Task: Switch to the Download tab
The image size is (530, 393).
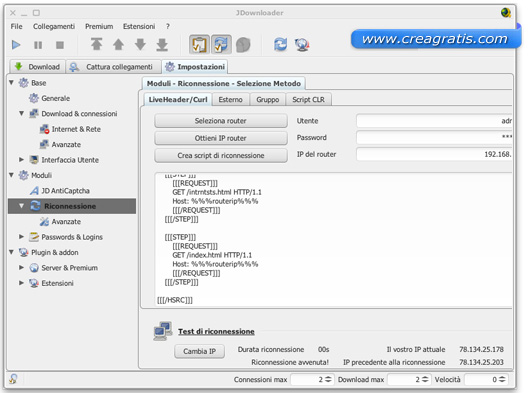Action: [38, 67]
